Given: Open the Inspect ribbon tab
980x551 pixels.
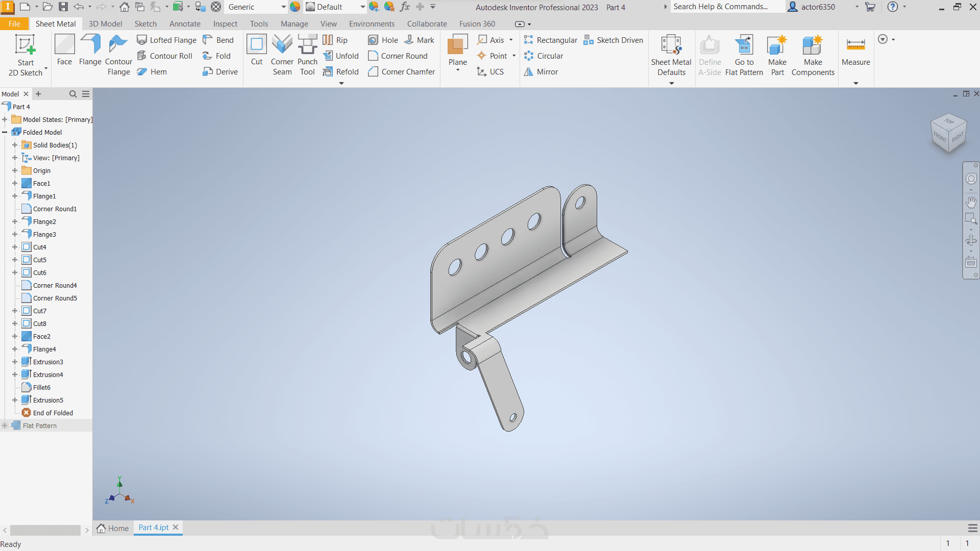Looking at the screenshot, I should [x=225, y=24].
